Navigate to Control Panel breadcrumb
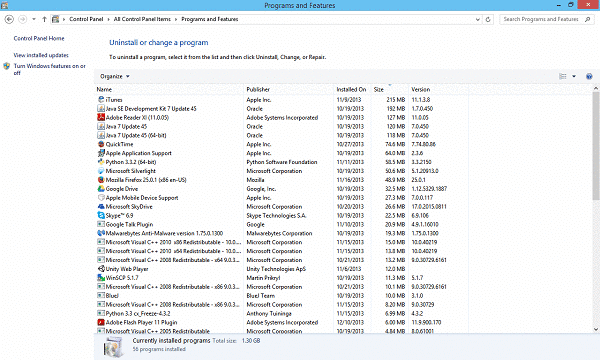Screen dimensions: 600x360 pyautogui.click(x=86, y=19)
